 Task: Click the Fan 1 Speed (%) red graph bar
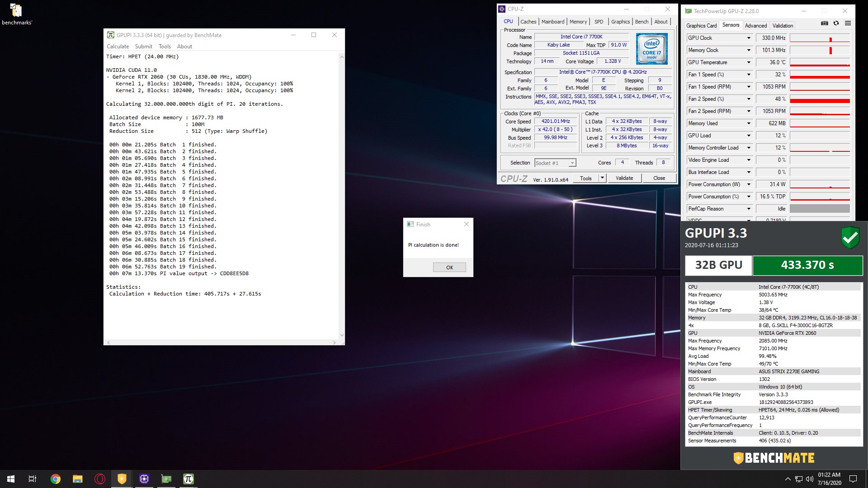click(820, 77)
